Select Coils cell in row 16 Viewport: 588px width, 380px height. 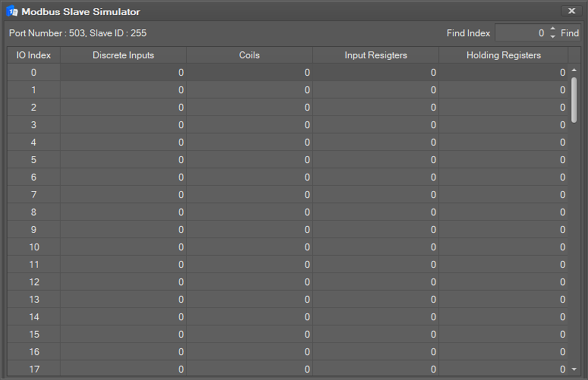(249, 352)
